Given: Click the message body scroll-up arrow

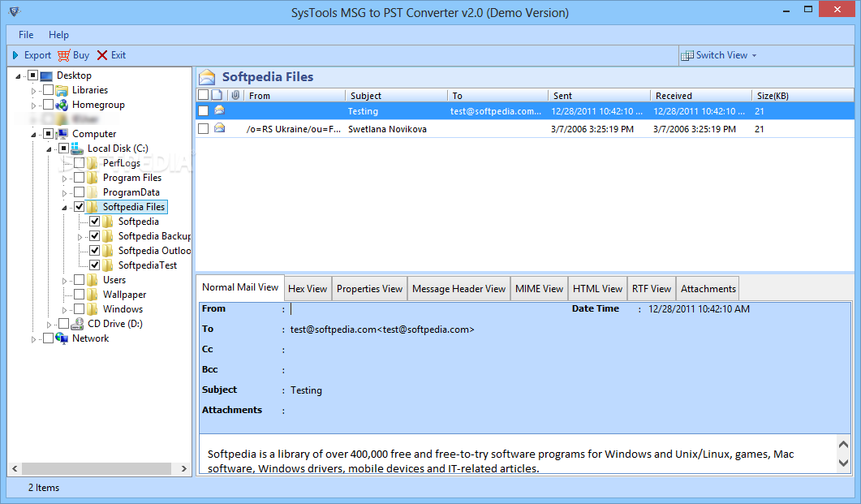Looking at the screenshot, I should pos(843,444).
